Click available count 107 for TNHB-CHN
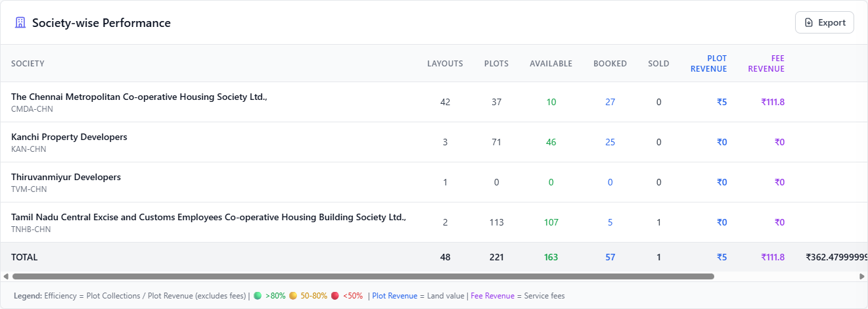The width and height of the screenshot is (868, 309). (551, 222)
